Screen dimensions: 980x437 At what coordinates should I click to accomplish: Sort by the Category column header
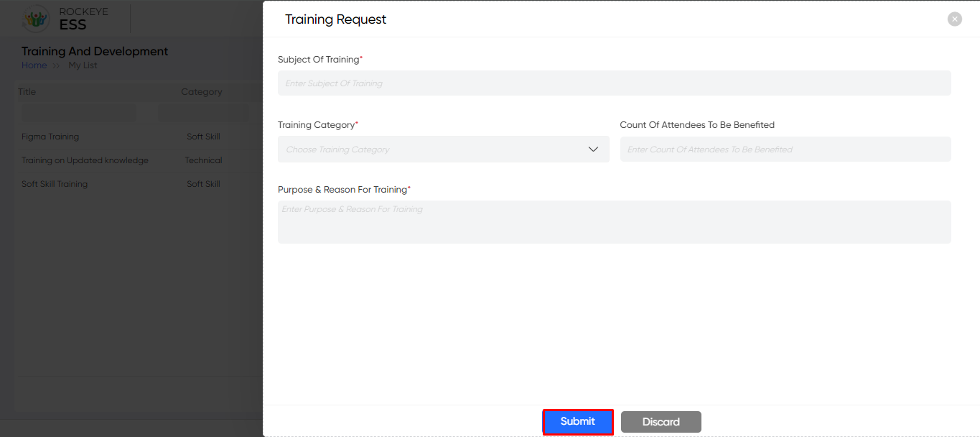[201, 92]
